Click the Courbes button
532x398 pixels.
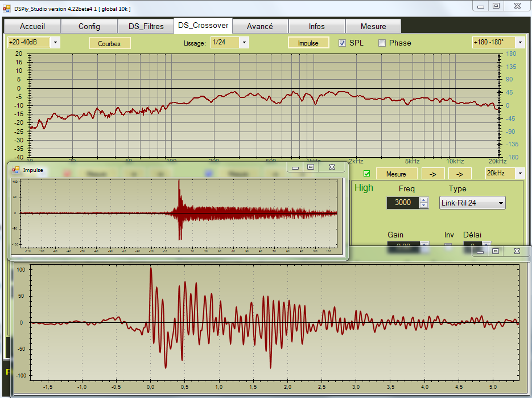[x=109, y=43]
